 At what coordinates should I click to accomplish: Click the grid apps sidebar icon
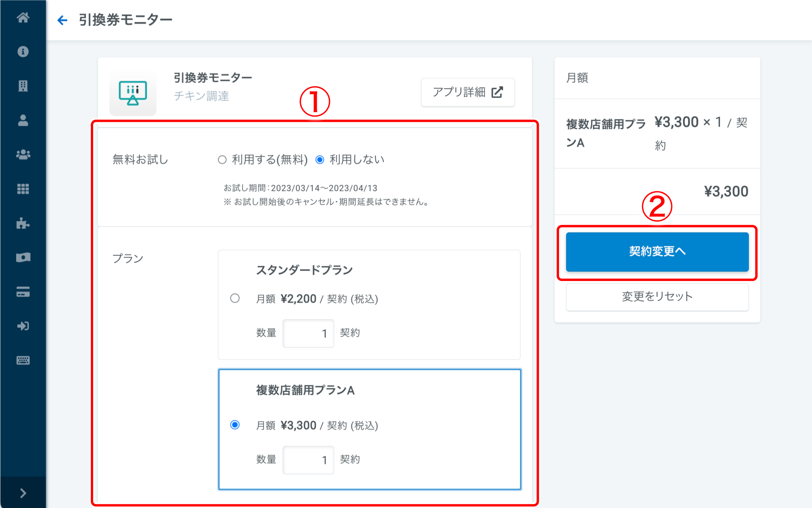click(23, 189)
